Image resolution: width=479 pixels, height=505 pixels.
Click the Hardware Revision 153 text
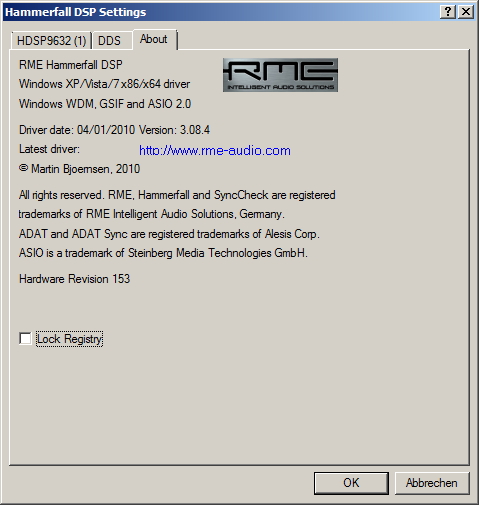74,279
